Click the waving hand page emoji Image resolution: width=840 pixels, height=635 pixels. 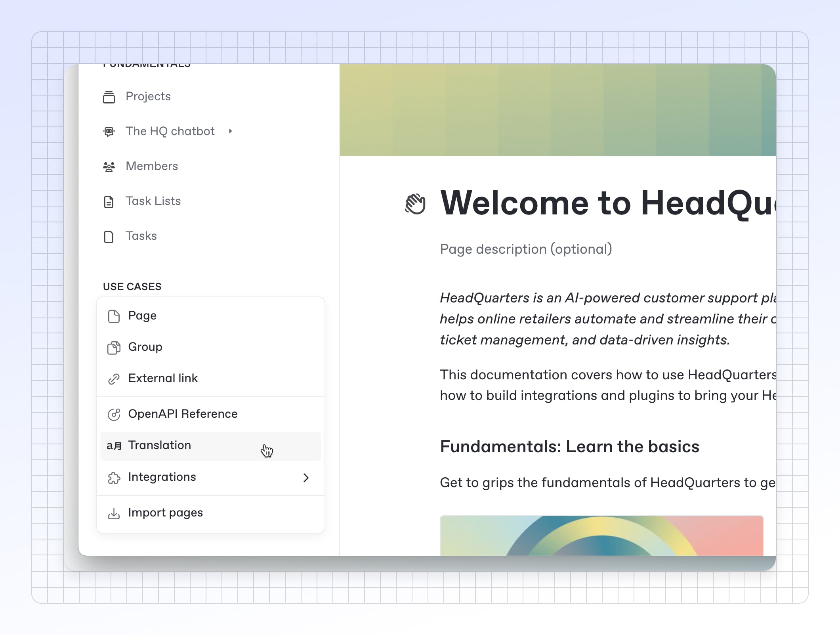point(415,204)
